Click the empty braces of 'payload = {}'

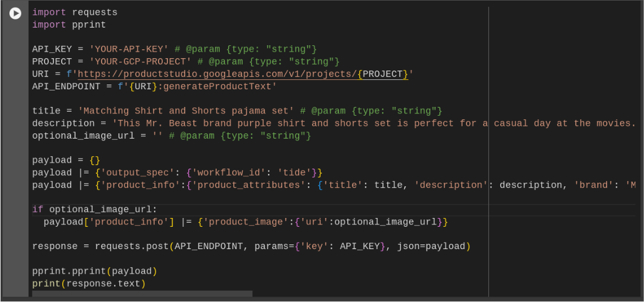95,160
